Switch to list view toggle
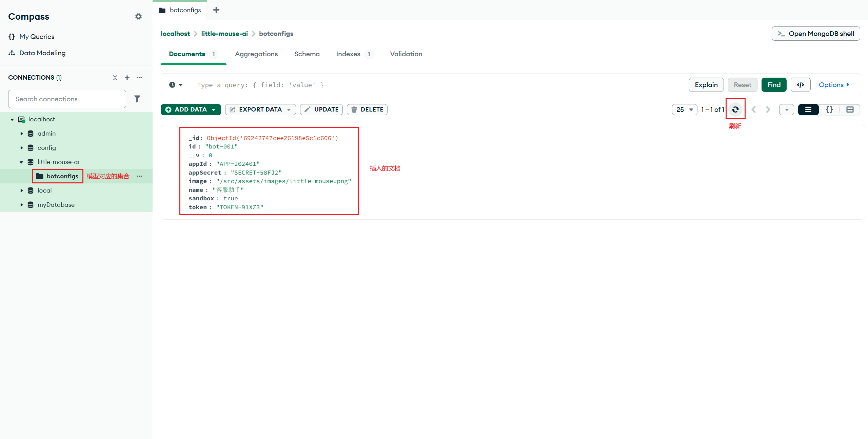 [808, 109]
